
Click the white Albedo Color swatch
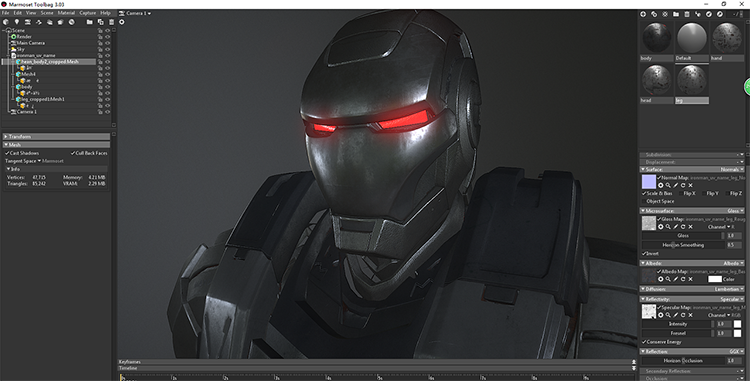pos(715,279)
